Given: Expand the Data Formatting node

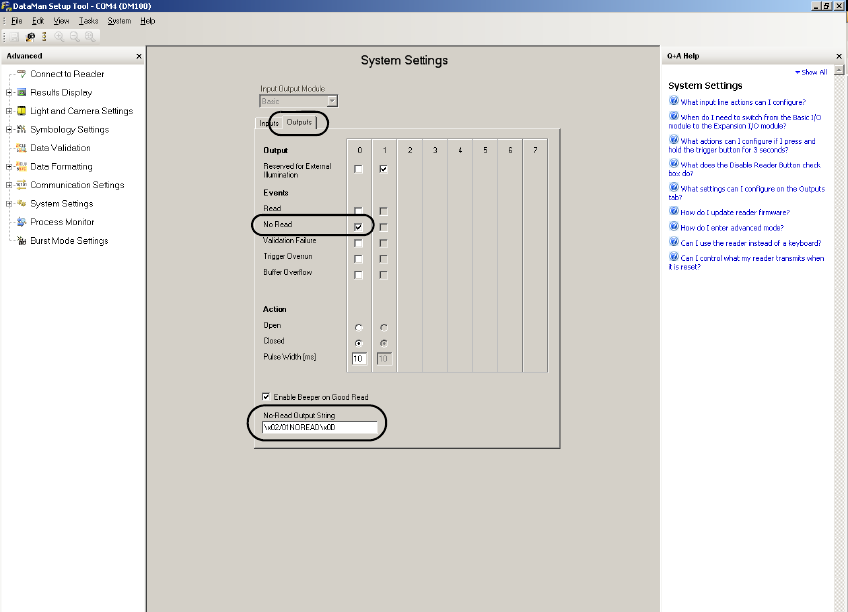Looking at the screenshot, I should (x=9, y=167).
